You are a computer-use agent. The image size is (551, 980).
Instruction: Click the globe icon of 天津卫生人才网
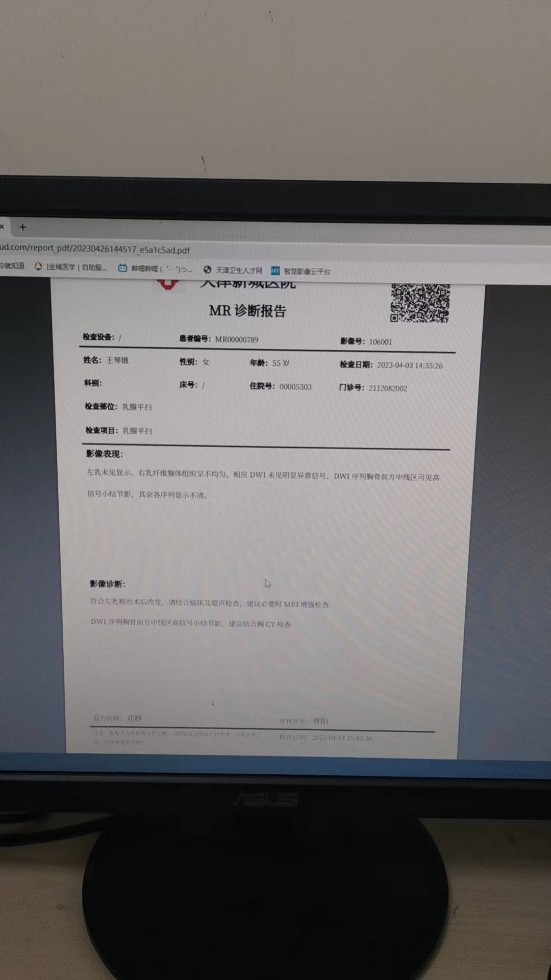point(207,269)
